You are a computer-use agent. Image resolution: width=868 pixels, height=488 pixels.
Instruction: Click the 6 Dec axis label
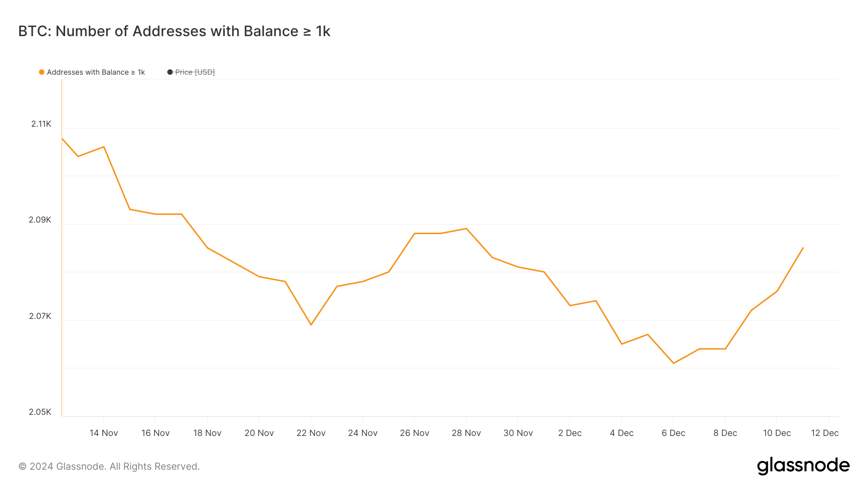674,433
